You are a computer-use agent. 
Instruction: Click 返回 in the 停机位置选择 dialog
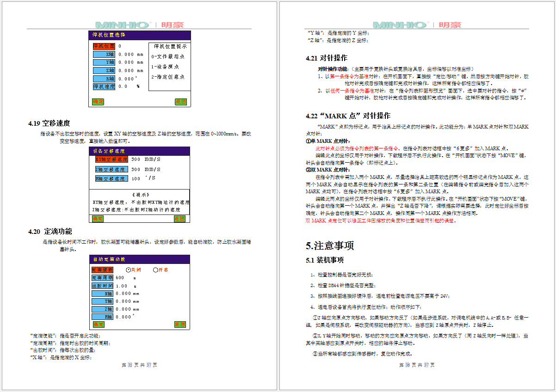[x=181, y=102]
